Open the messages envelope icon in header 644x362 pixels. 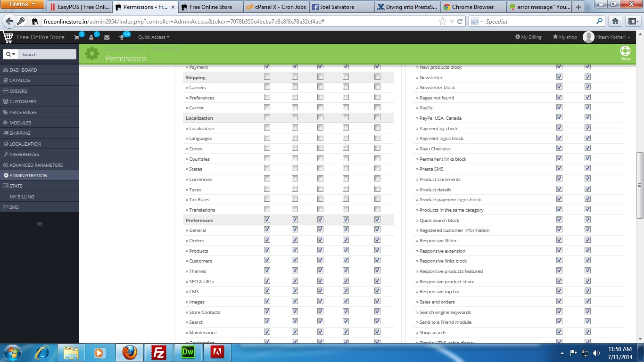tap(107, 37)
